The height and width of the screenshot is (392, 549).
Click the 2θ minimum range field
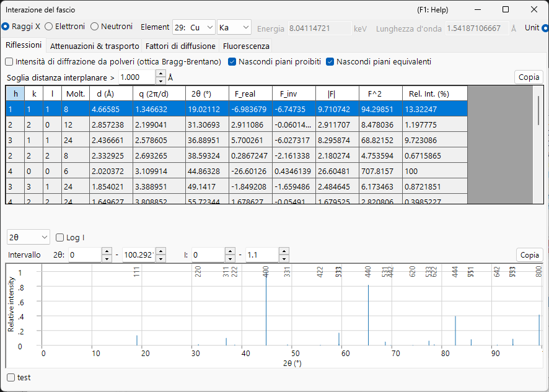coord(85,255)
